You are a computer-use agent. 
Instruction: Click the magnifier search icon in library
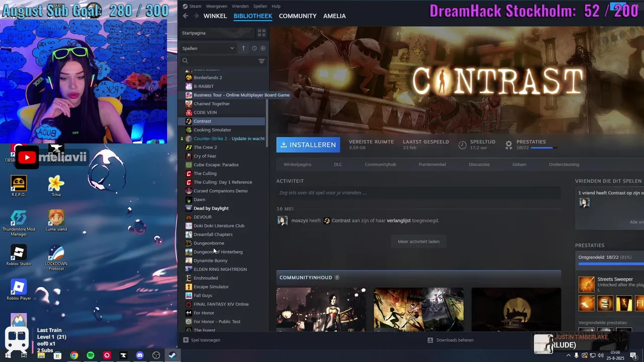(185, 61)
